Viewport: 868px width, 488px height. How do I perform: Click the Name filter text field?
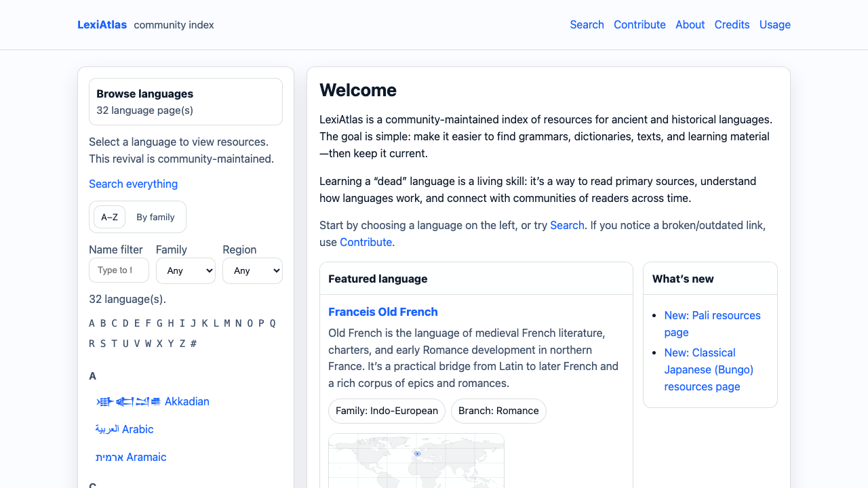(x=119, y=270)
